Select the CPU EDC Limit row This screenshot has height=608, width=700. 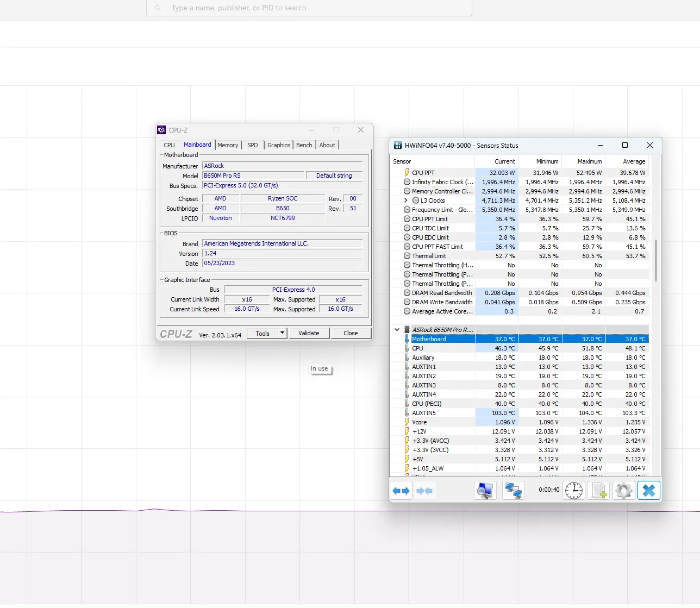point(520,237)
